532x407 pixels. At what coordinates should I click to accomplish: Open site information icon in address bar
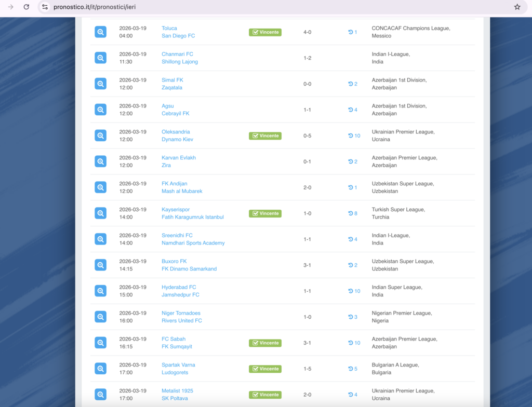[x=45, y=7]
